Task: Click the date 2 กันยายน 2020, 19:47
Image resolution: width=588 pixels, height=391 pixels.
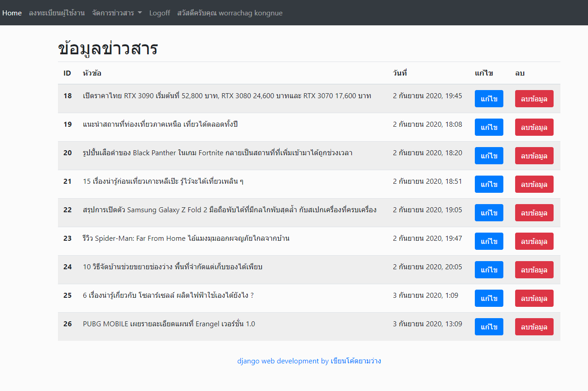Action: [427, 238]
